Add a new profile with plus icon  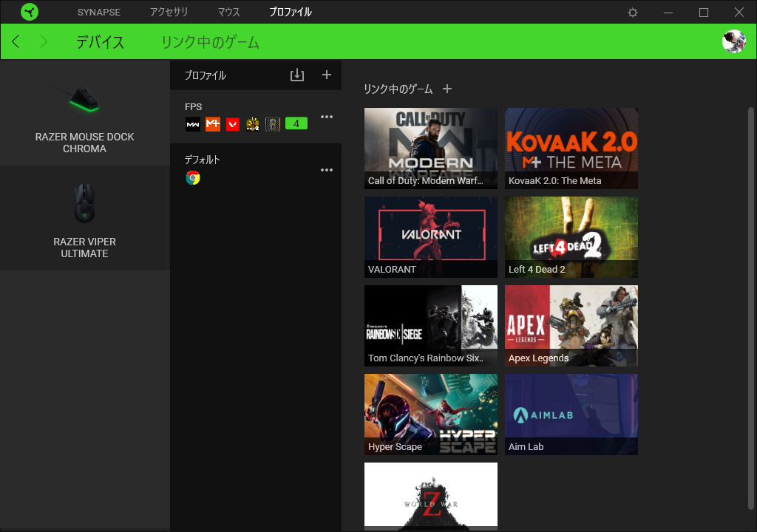[326, 75]
